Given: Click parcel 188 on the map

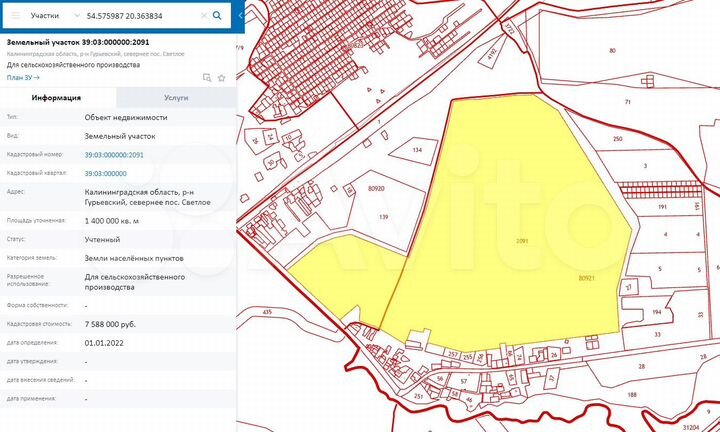Looking at the screenshot, I should pos(631,397).
